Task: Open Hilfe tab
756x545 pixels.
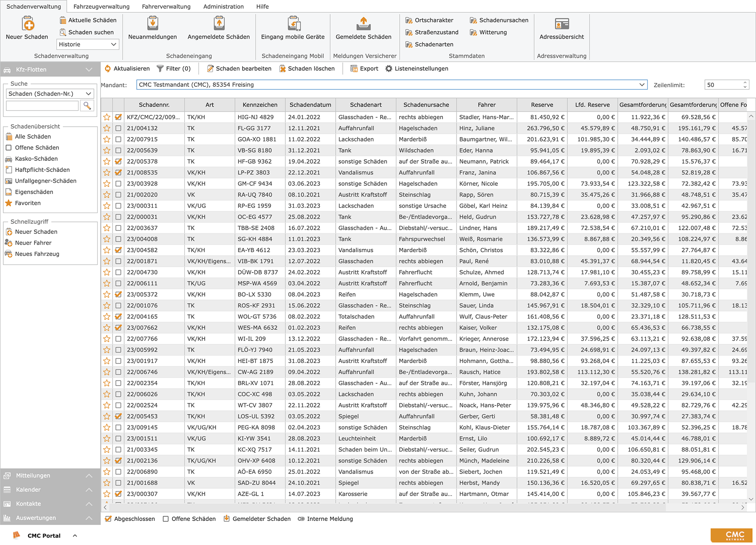Action: click(x=263, y=7)
